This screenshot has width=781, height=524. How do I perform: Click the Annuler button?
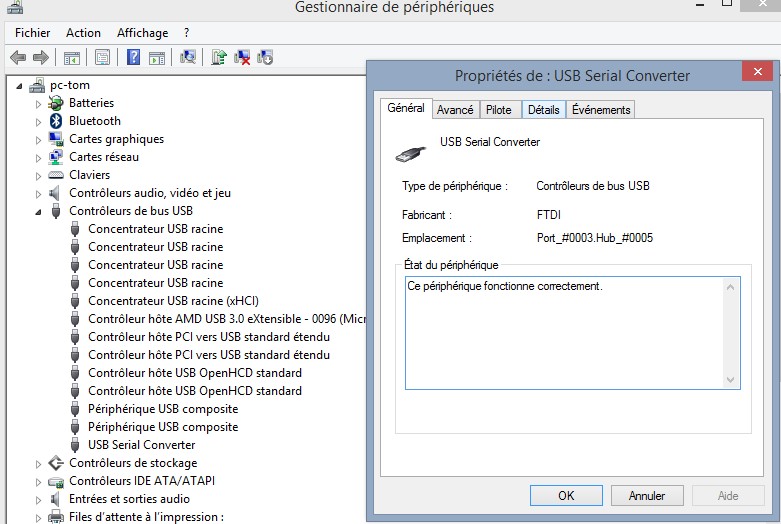tap(647, 495)
